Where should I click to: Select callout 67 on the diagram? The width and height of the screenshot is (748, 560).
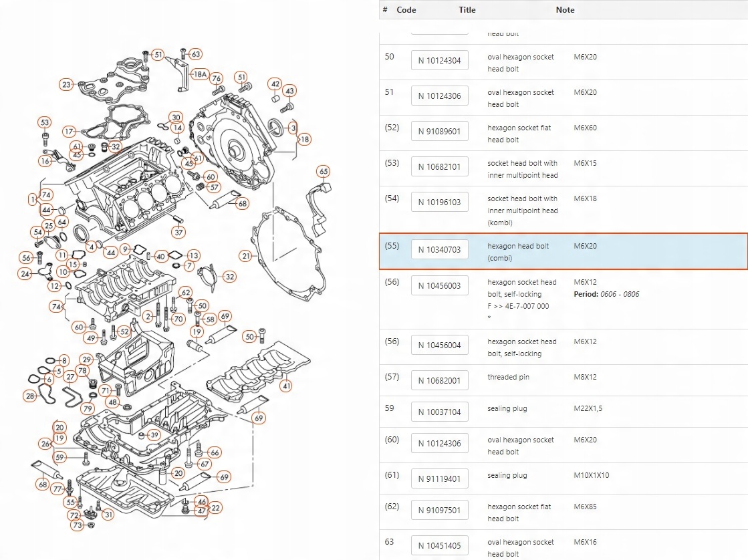click(205, 464)
